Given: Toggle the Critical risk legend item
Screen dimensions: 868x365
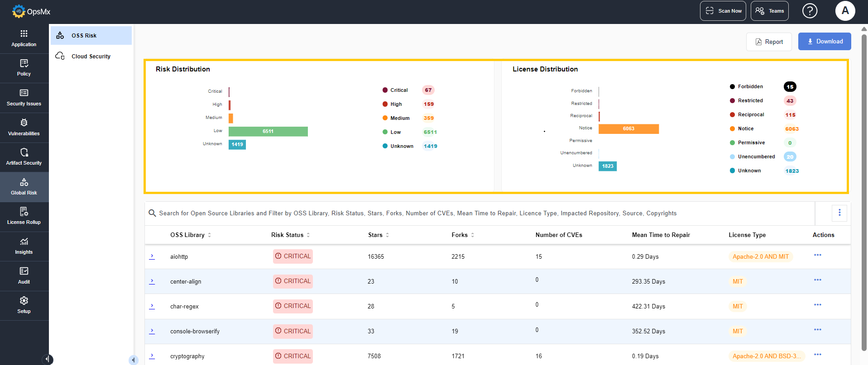Looking at the screenshot, I should pyautogui.click(x=398, y=90).
